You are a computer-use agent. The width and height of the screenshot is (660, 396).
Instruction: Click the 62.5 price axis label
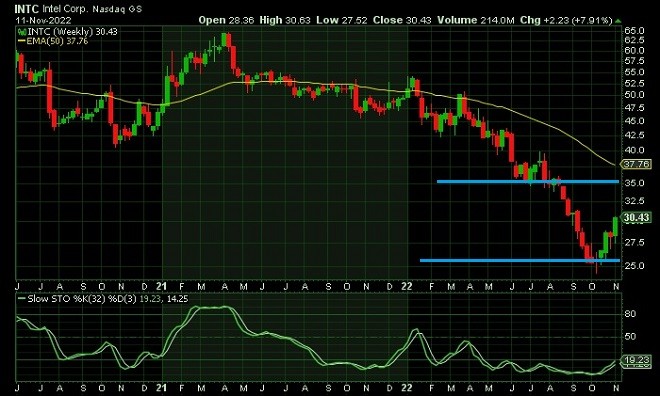tap(635, 40)
